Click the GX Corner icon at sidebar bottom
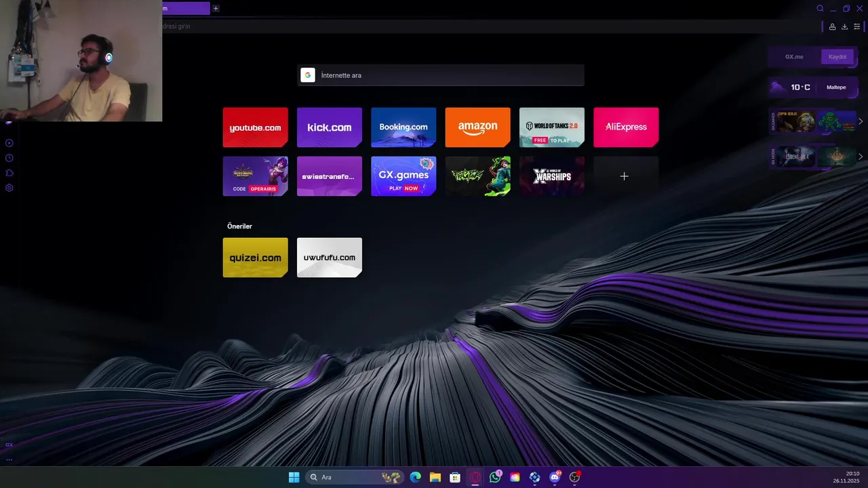868x488 pixels. click(9, 445)
